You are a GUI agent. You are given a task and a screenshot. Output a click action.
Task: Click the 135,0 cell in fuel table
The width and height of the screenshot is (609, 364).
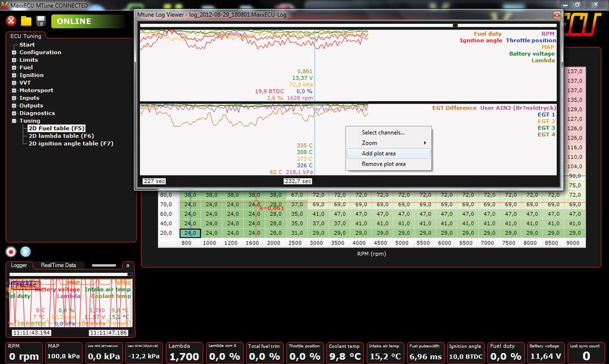[x=575, y=100]
